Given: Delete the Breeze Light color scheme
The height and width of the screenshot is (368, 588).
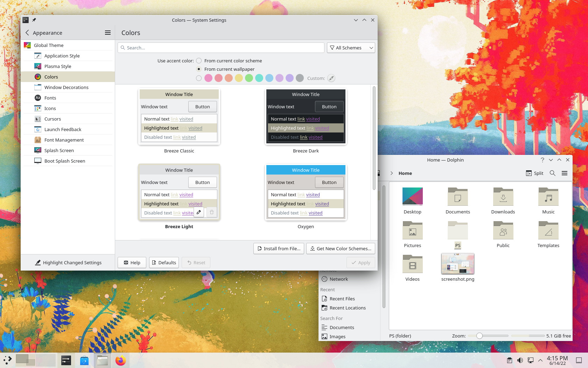Looking at the screenshot, I should pos(212,212).
